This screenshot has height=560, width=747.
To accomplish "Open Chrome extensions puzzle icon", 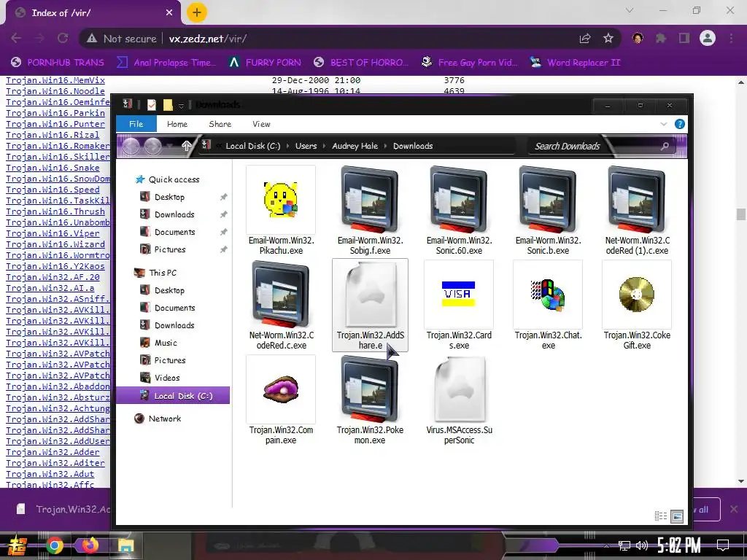I will (661, 38).
